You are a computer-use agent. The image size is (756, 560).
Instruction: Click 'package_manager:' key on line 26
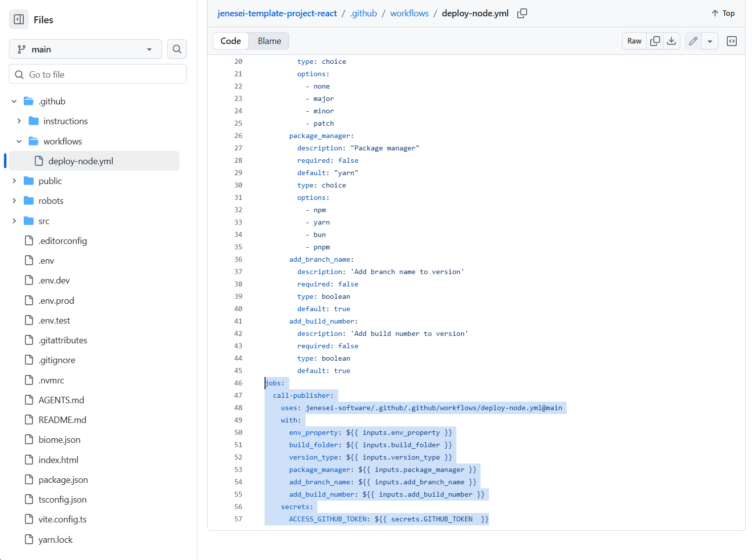[x=321, y=136]
